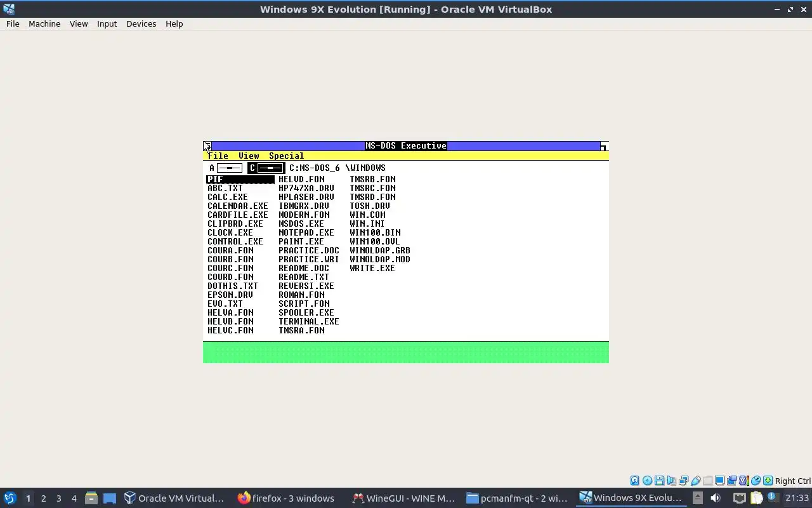The image size is (812, 508).
Task: Click the 21:33 taskbar clock
Action: 797,498
